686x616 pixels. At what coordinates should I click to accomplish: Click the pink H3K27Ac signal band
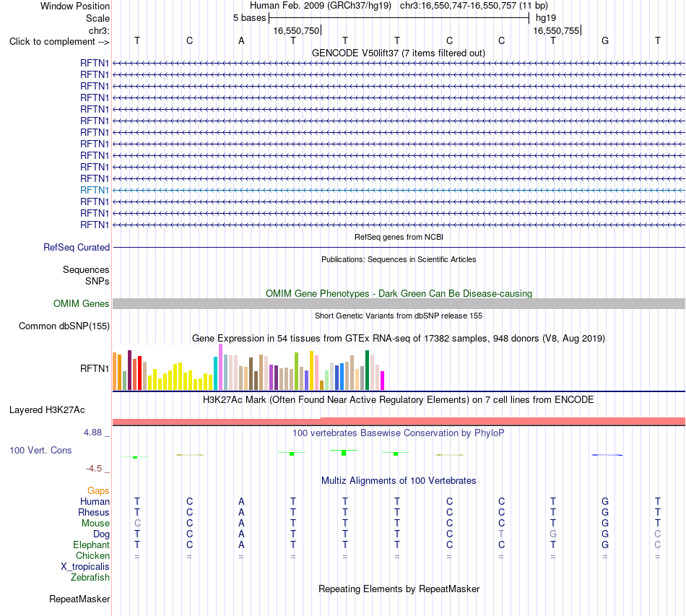click(399, 421)
